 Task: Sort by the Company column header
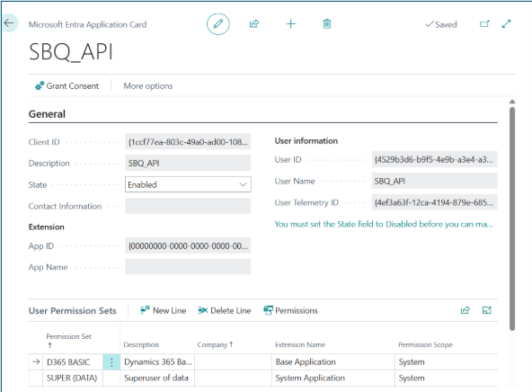pyautogui.click(x=215, y=344)
